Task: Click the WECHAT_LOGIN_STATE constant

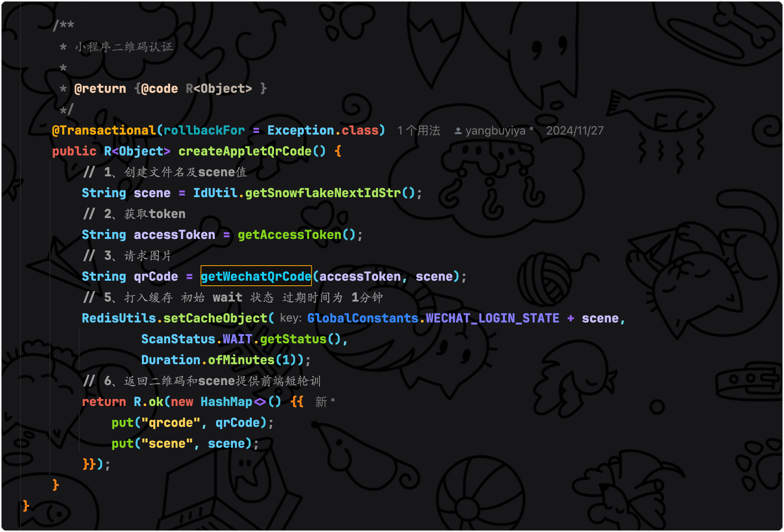Action: point(492,318)
